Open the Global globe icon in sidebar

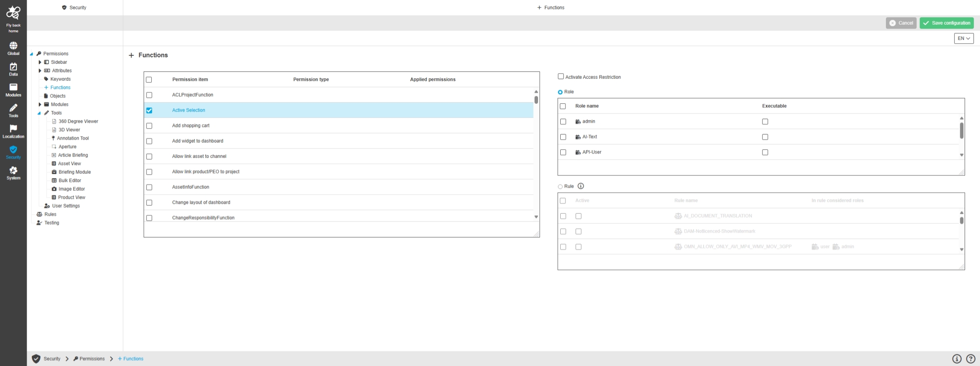pyautogui.click(x=13, y=46)
